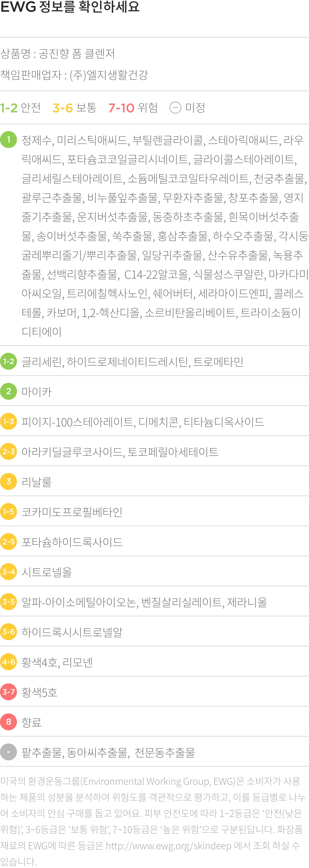
Task: Click the green grade 2 badge beside 마이카
Action: [8, 392]
